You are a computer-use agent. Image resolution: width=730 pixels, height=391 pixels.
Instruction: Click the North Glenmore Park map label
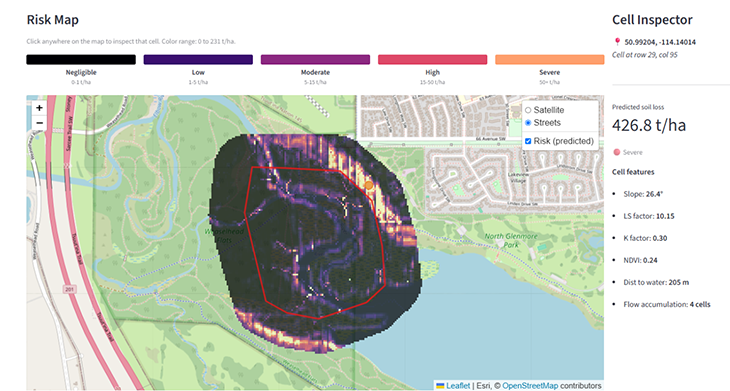tap(511, 240)
